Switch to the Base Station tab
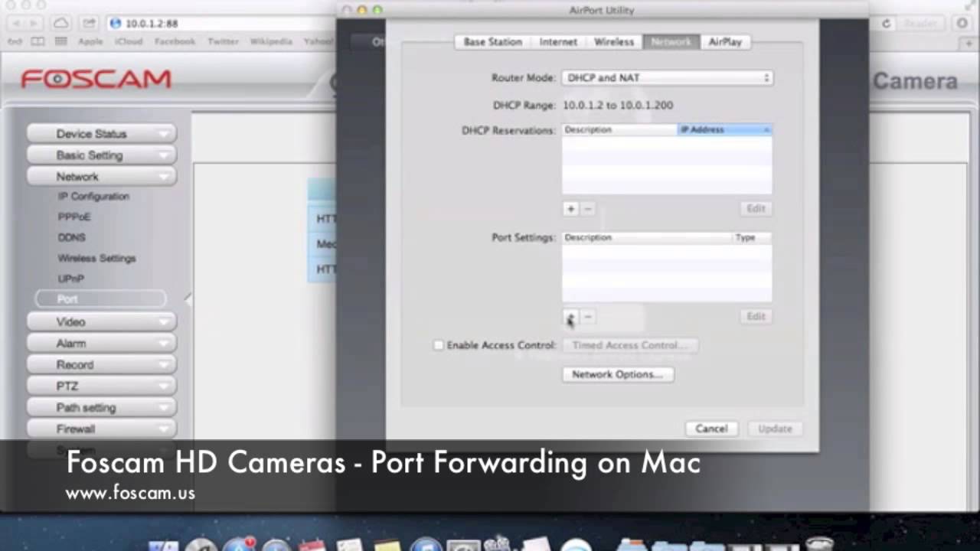This screenshot has width=980, height=551. (x=492, y=42)
